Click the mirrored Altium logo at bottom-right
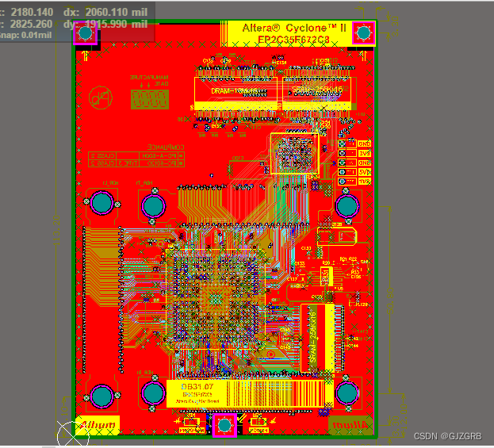The width and height of the screenshot is (494, 448). pos(350,425)
